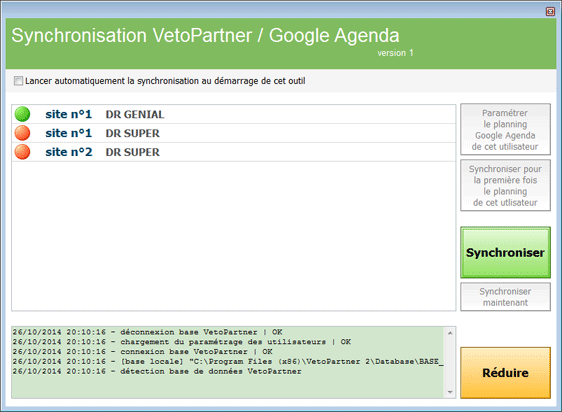Click the log scrollbar up arrow

coord(450,333)
